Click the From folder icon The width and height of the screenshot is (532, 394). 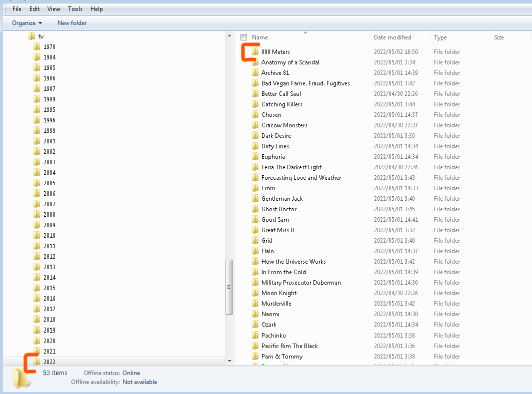tap(255, 188)
